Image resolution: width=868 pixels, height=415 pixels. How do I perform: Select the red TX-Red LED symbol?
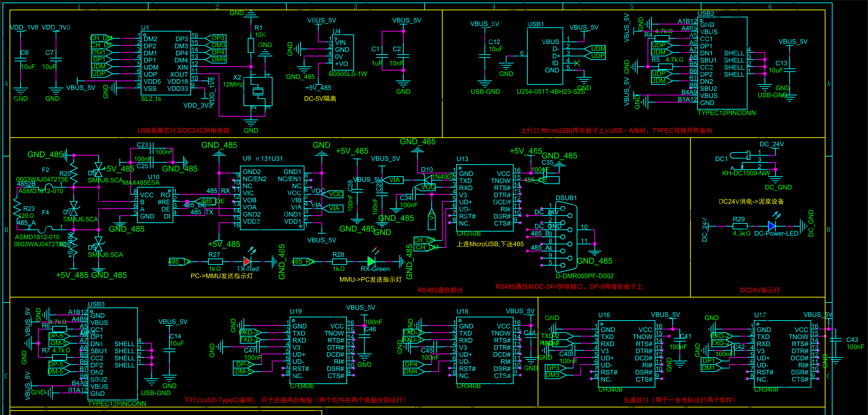point(247,261)
